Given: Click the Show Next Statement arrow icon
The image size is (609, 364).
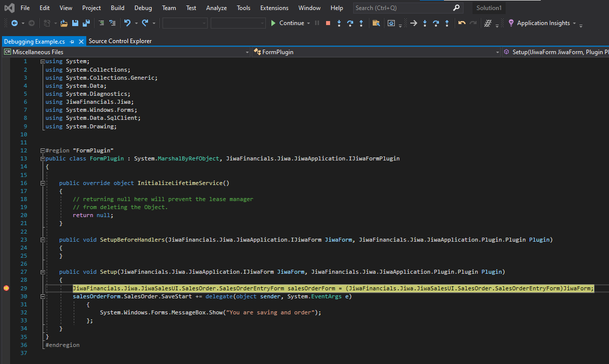Looking at the screenshot, I should (413, 23).
